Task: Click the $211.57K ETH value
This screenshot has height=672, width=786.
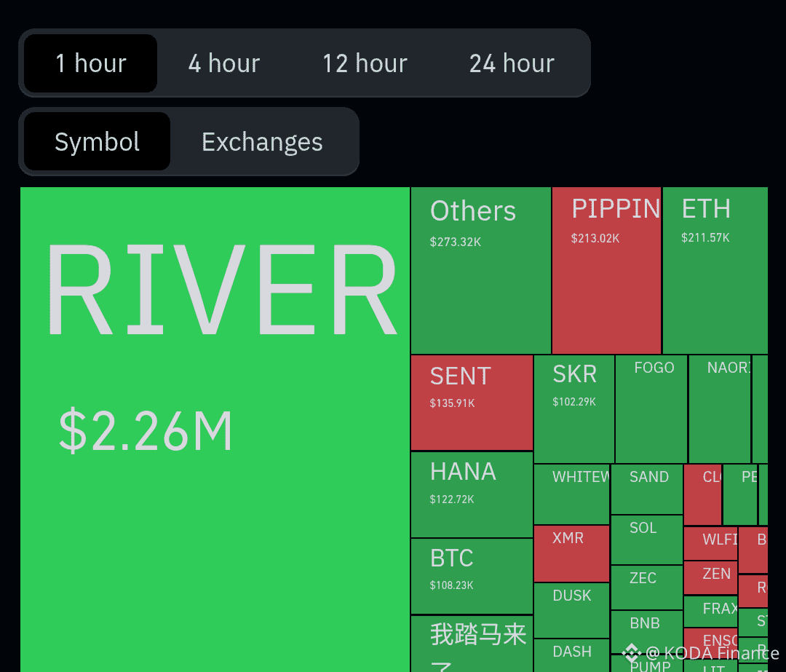Action: (x=704, y=237)
